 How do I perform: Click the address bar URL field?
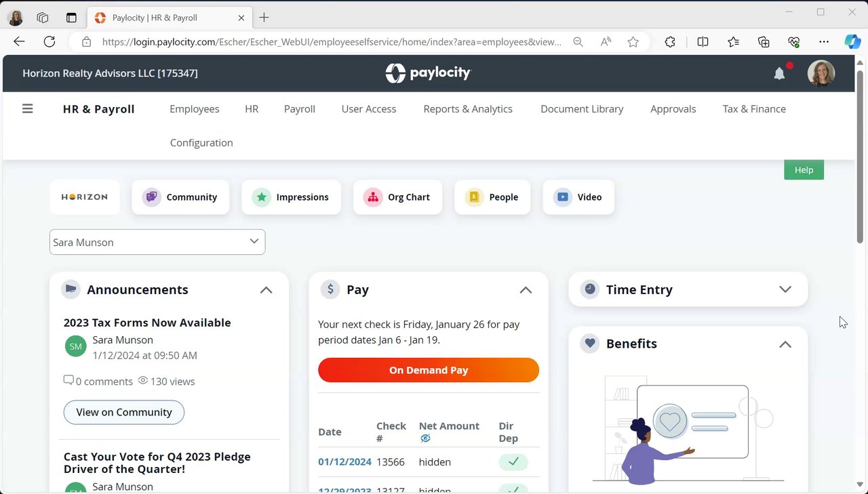pos(332,42)
